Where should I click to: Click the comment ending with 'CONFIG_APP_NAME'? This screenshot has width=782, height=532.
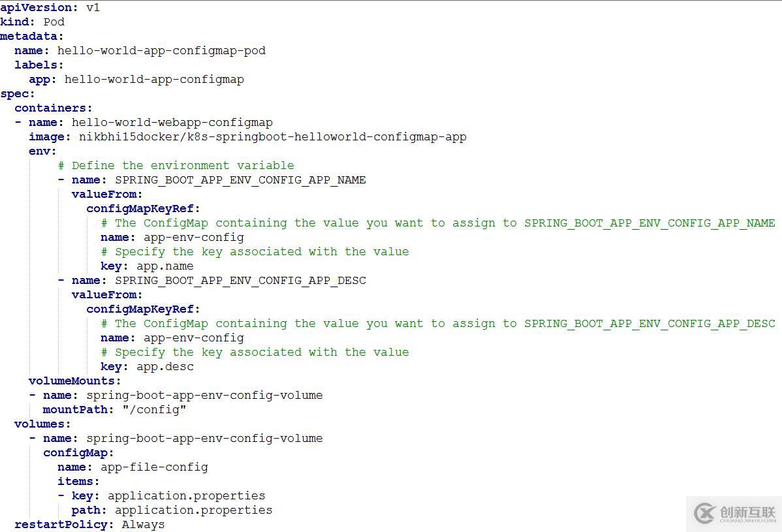pos(439,223)
